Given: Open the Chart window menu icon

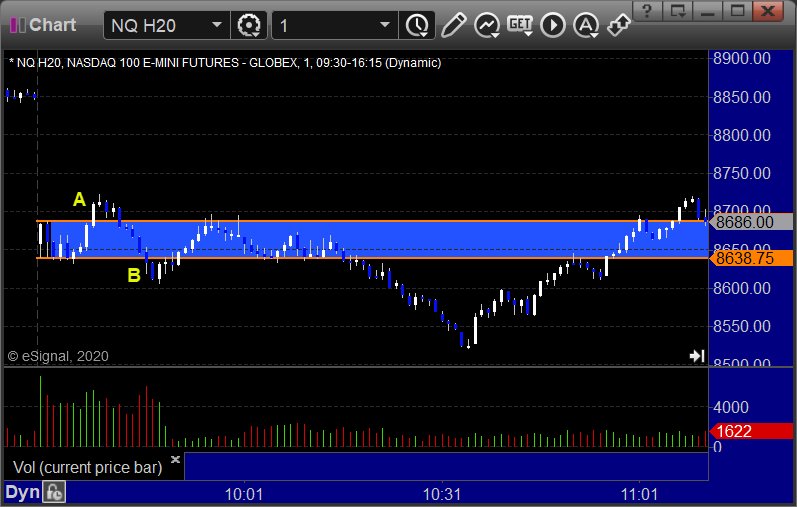Looking at the screenshot, I should 18,25.
